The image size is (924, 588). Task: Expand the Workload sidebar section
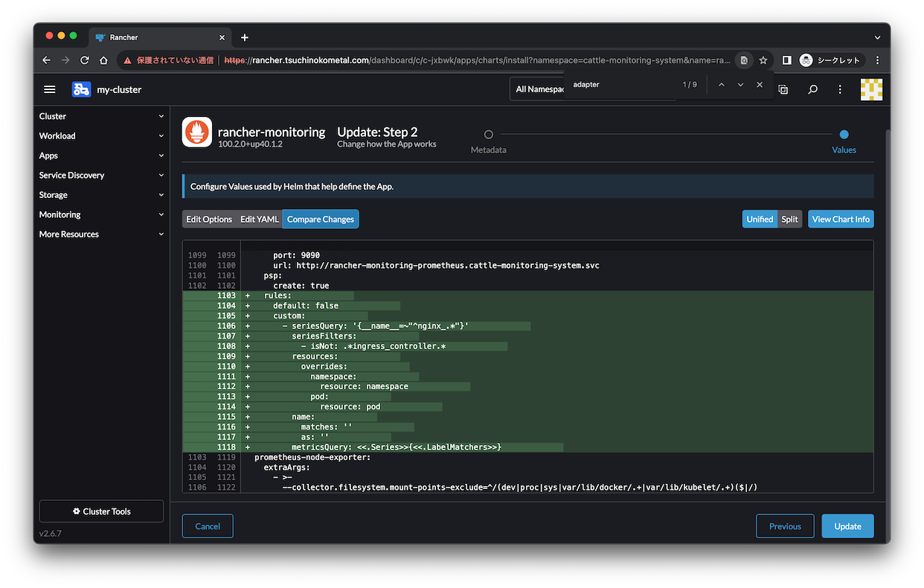(x=102, y=135)
